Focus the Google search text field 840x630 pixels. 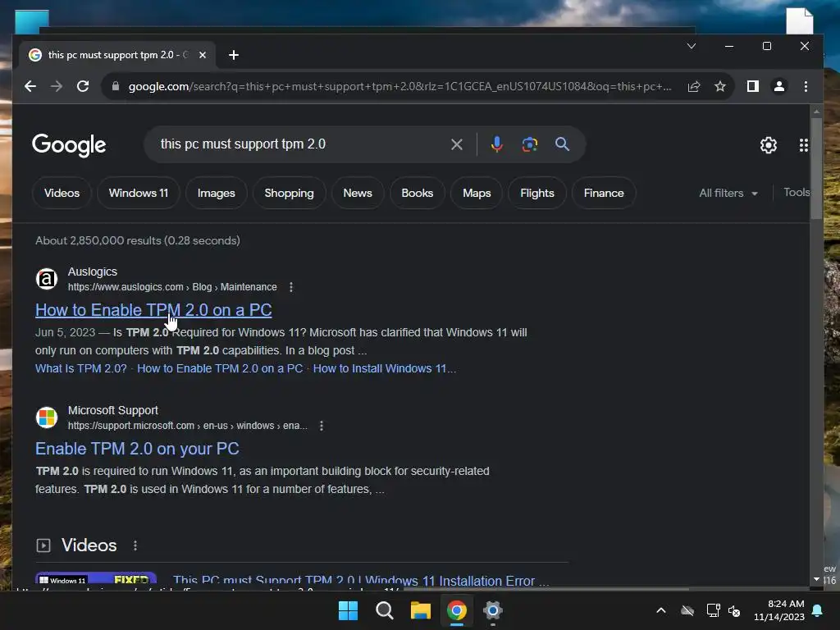(x=300, y=144)
